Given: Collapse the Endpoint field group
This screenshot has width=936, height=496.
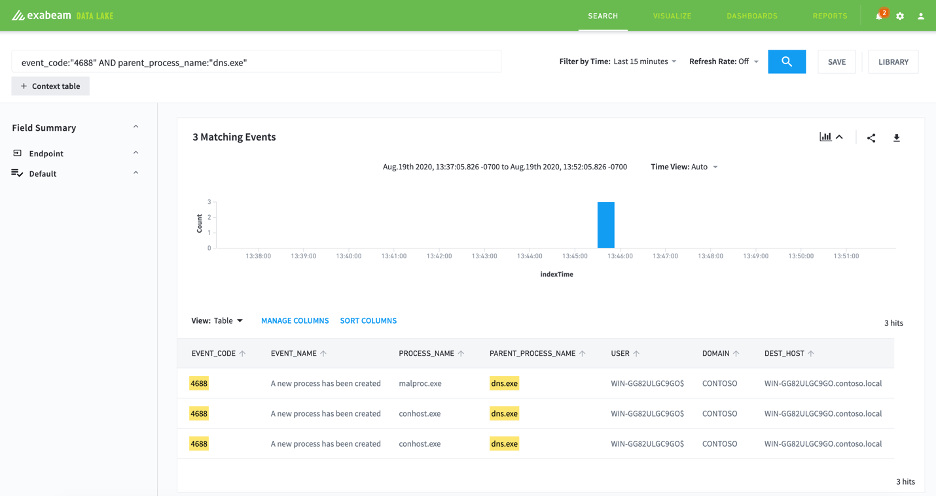Looking at the screenshot, I should click(x=136, y=153).
